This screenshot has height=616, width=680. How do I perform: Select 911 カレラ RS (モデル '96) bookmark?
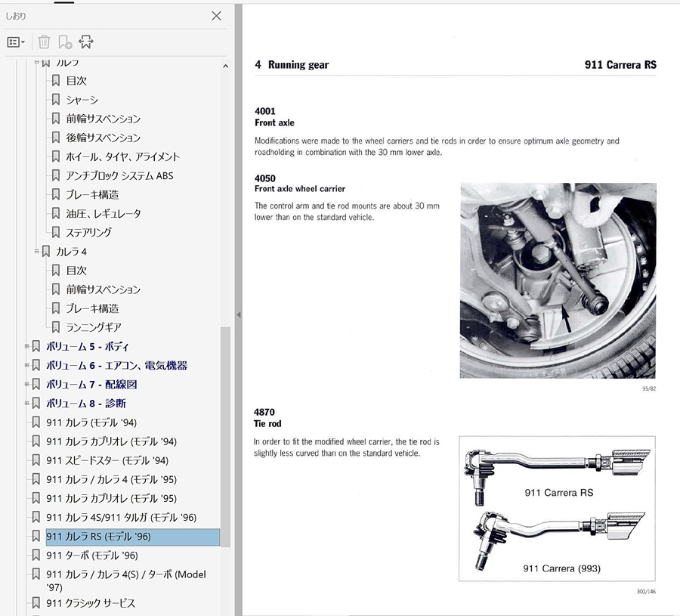click(133, 537)
